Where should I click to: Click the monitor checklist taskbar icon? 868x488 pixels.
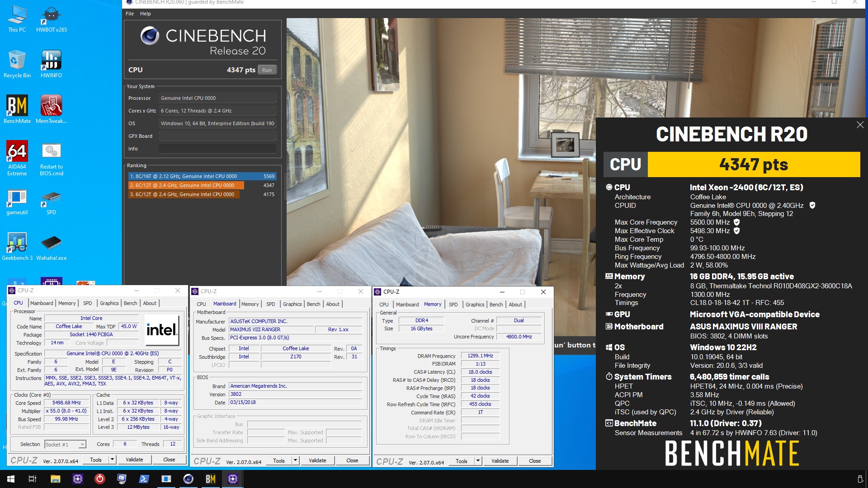tap(122, 479)
